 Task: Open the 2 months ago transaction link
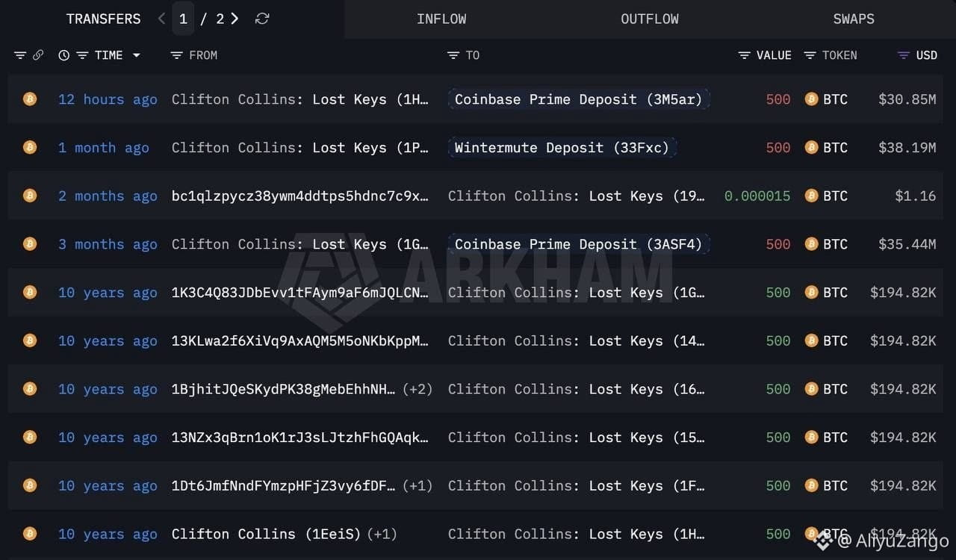(108, 196)
